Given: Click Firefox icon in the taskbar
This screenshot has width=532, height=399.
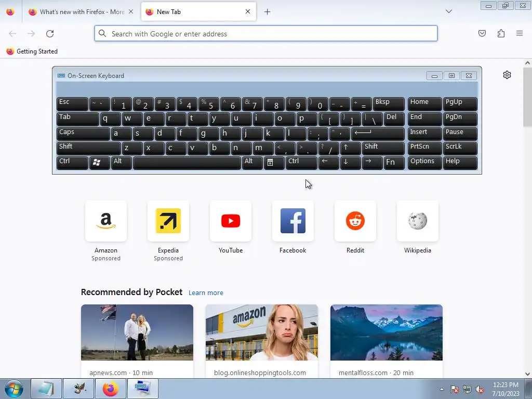Looking at the screenshot, I should pos(111,389).
